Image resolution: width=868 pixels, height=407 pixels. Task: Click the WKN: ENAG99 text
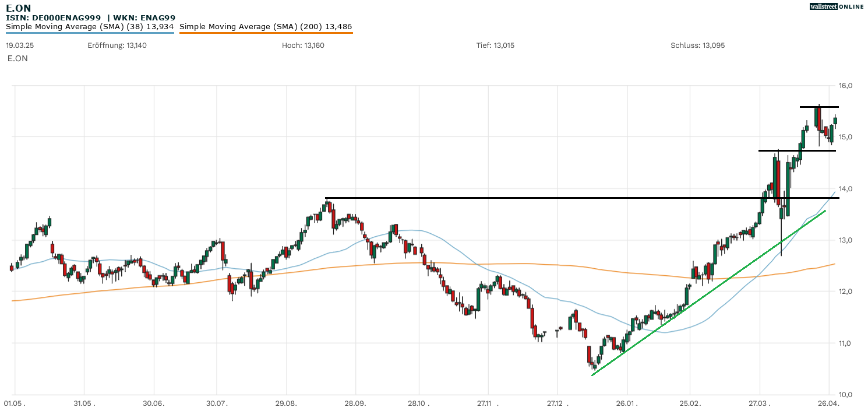click(144, 18)
